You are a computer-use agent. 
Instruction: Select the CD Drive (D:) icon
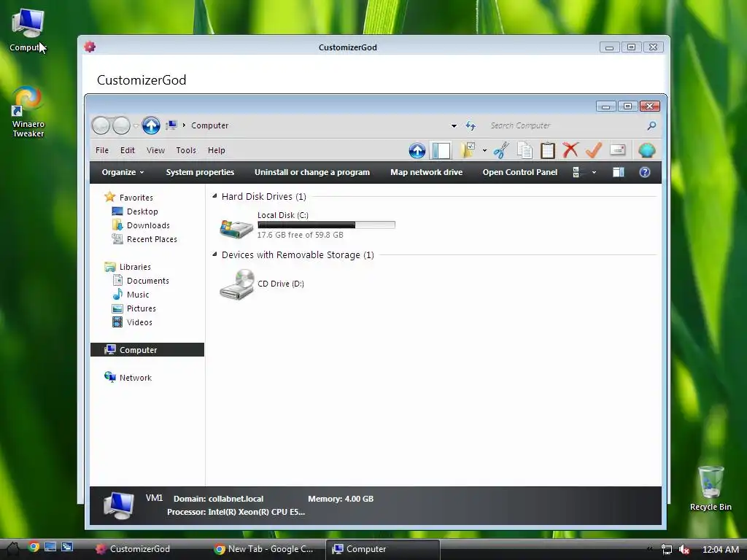click(x=236, y=284)
